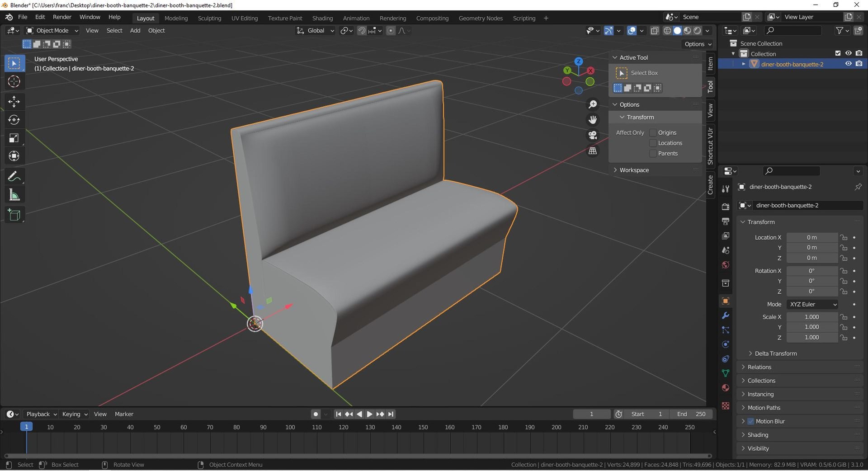This screenshot has height=471, width=868.
Task: Click the Scale X value field
Action: 812,317
